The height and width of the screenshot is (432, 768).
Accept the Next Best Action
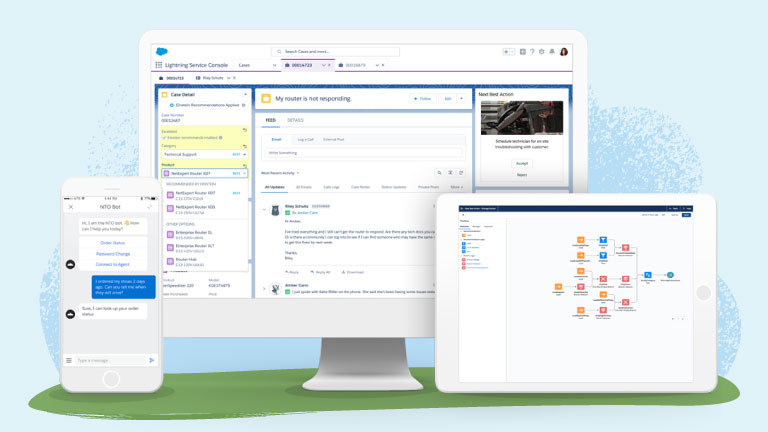click(522, 163)
